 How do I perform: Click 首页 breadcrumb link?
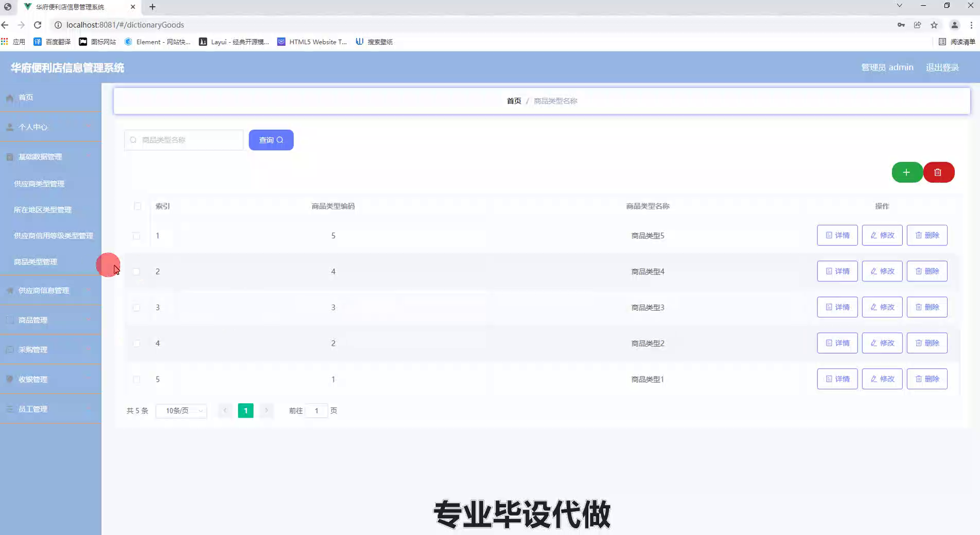514,101
